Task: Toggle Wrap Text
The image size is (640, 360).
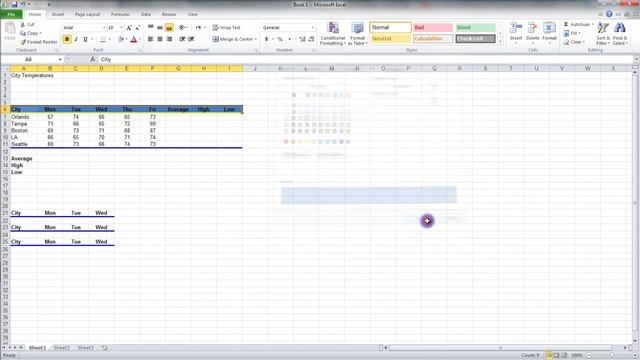Action: click(x=227, y=28)
